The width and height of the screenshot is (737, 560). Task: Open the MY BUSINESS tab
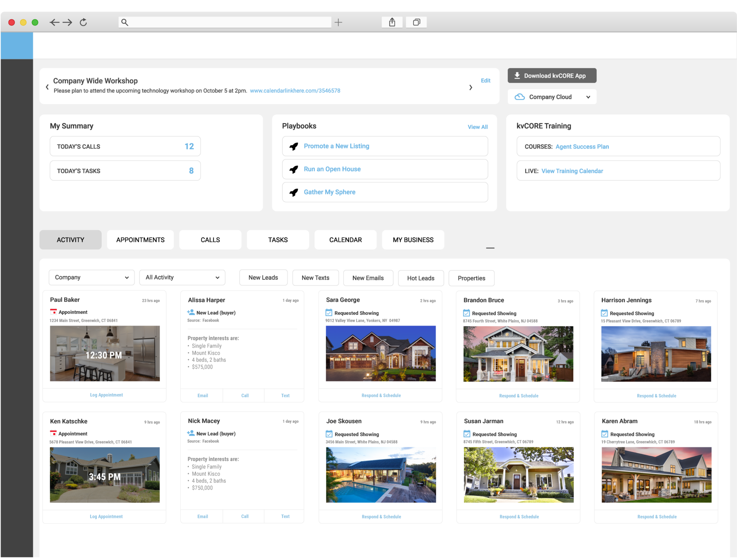(x=413, y=240)
